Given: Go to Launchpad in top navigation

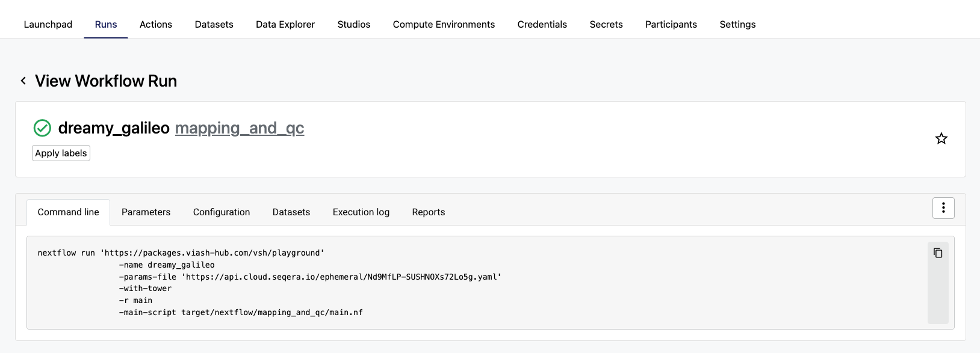Looking at the screenshot, I should pyautogui.click(x=48, y=25).
